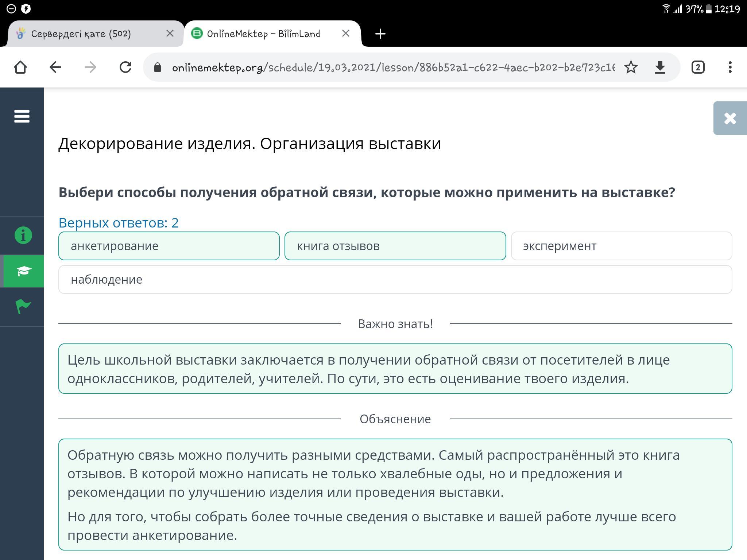This screenshot has height=560, width=747.
Task: Toggle the книга отзывов answer option
Action: (x=395, y=246)
